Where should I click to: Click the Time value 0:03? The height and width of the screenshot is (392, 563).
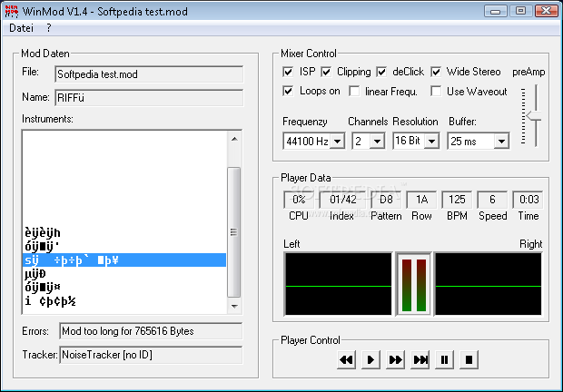pyautogui.click(x=528, y=200)
